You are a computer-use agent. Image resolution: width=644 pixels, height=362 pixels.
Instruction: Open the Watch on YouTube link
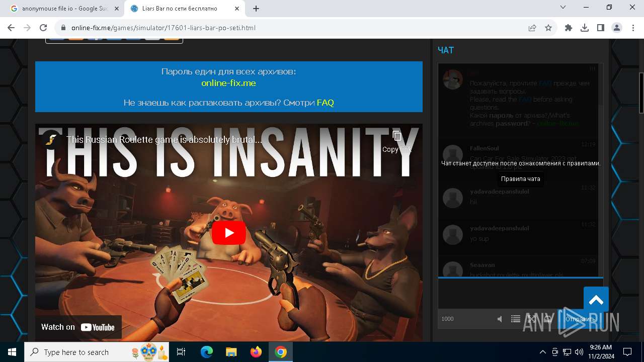click(78, 327)
